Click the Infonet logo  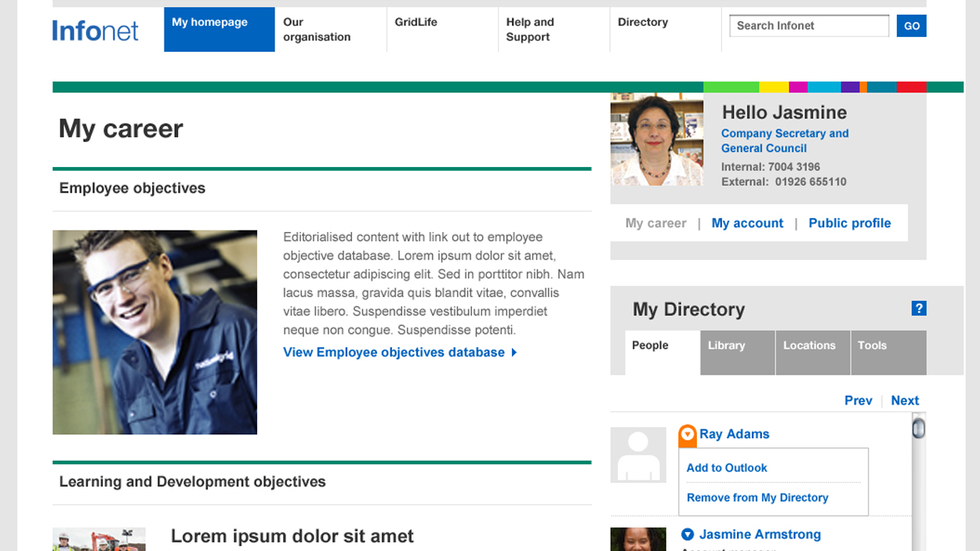tap(95, 31)
